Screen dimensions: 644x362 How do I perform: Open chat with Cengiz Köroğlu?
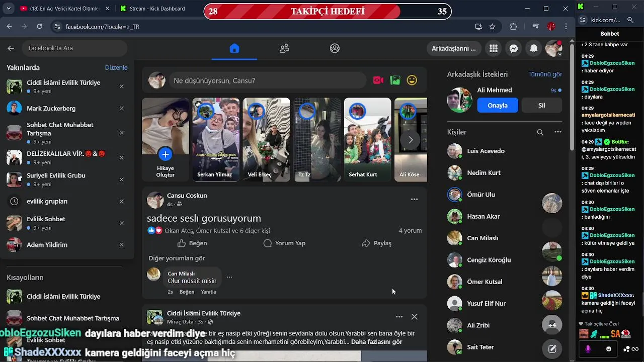[x=505, y=260]
